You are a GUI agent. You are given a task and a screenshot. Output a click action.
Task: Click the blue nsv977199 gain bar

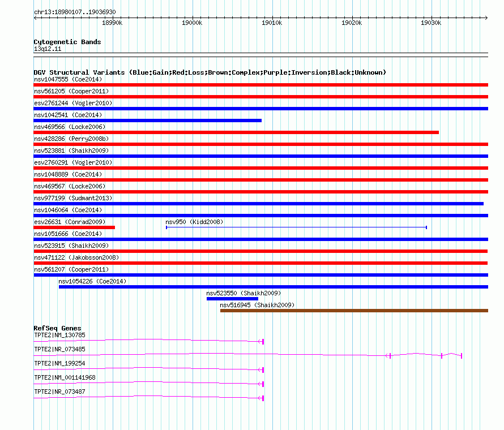(258, 204)
